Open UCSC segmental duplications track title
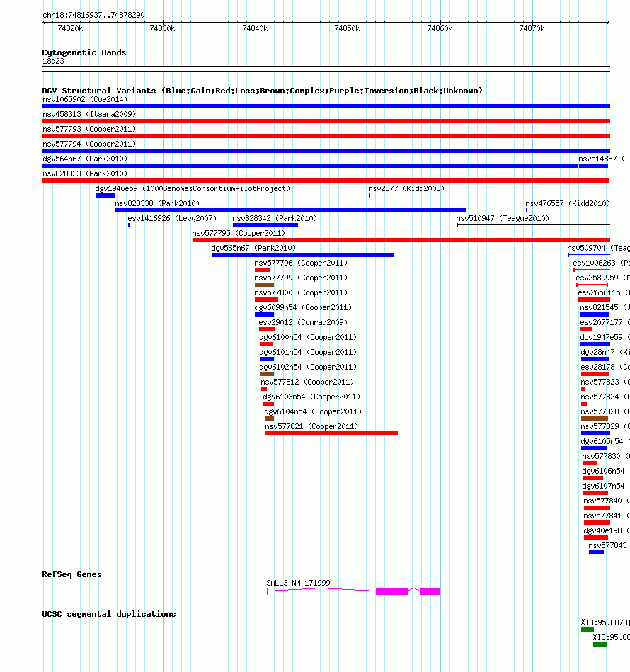This screenshot has width=630, height=672. pyautogui.click(x=109, y=614)
